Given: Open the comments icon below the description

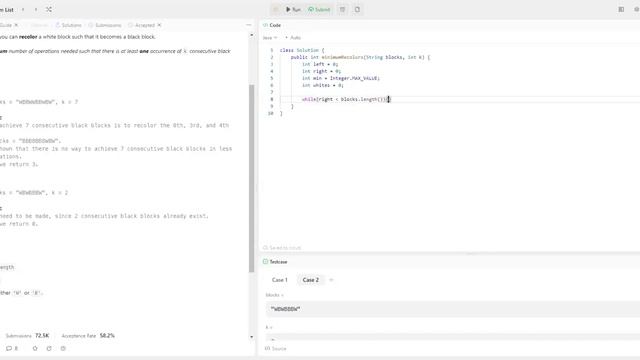Looking at the screenshot, I should [12, 349].
